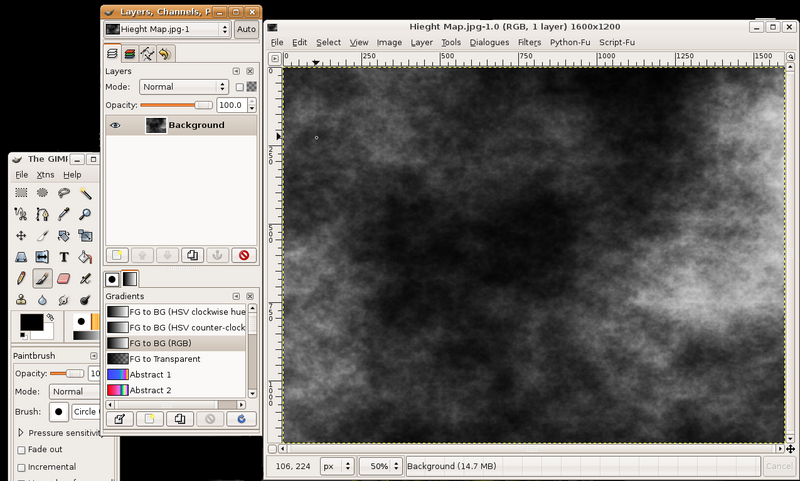
Task: Select the Perspective tool
Action: pos(21,257)
